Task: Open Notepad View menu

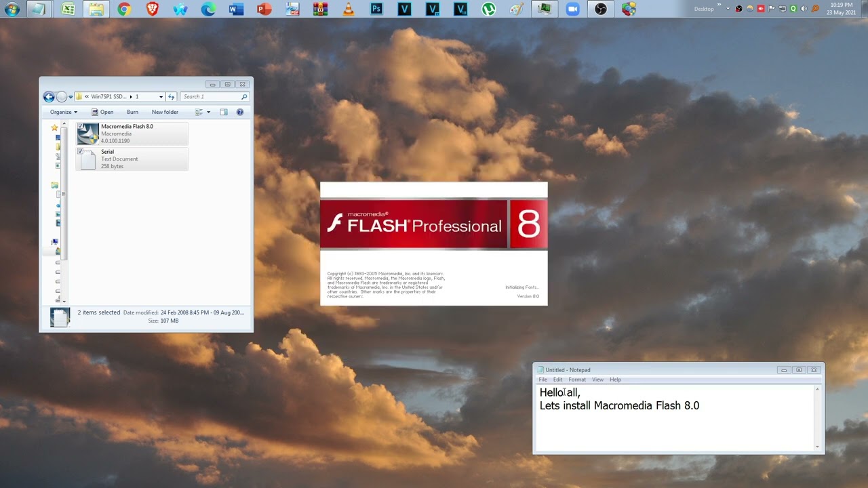Action: click(597, 380)
